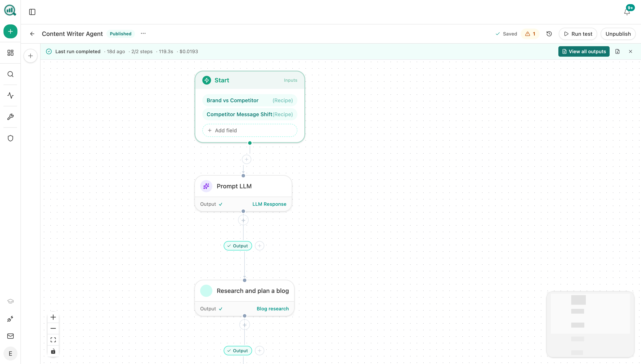Screen dimensions: 641x364
Task: Open the LLM Response output link
Action: click(x=269, y=204)
